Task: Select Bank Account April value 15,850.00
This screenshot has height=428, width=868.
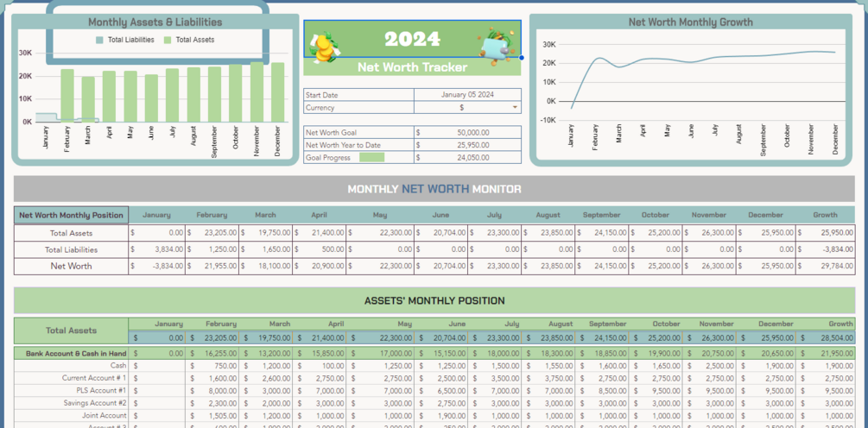Action: click(x=320, y=353)
